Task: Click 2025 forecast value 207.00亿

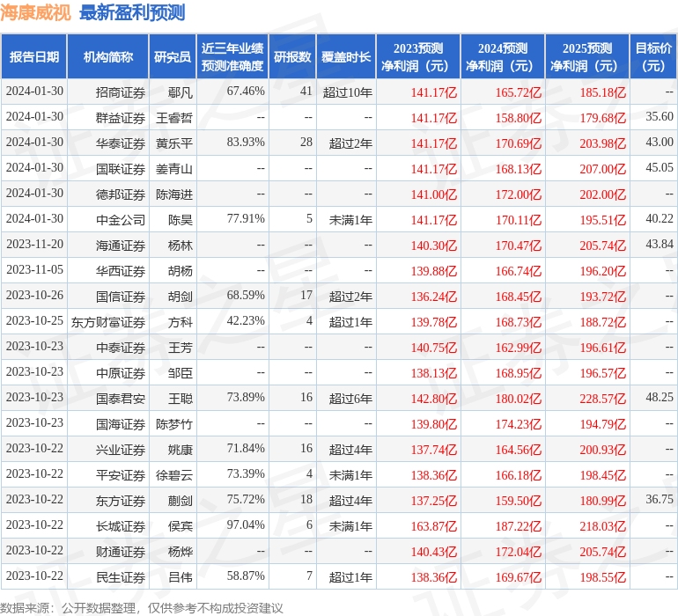Action: [603, 169]
